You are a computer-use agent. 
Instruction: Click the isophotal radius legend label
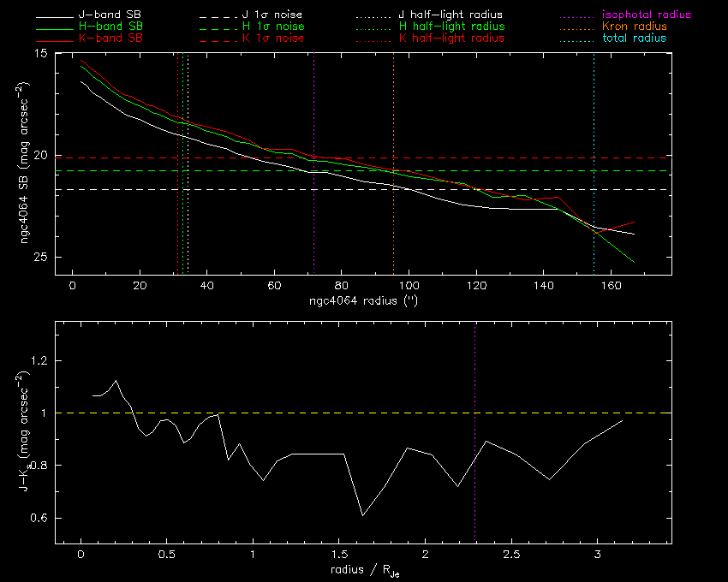pos(647,15)
